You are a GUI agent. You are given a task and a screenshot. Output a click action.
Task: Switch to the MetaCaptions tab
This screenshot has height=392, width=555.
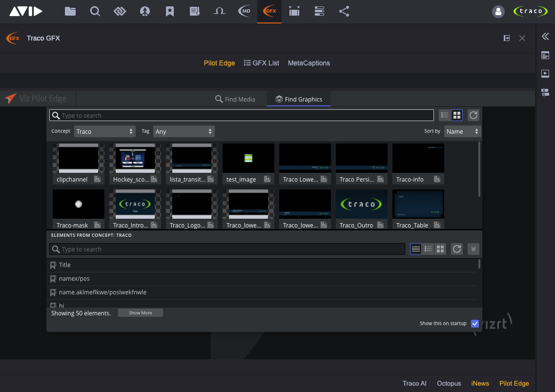tap(308, 63)
